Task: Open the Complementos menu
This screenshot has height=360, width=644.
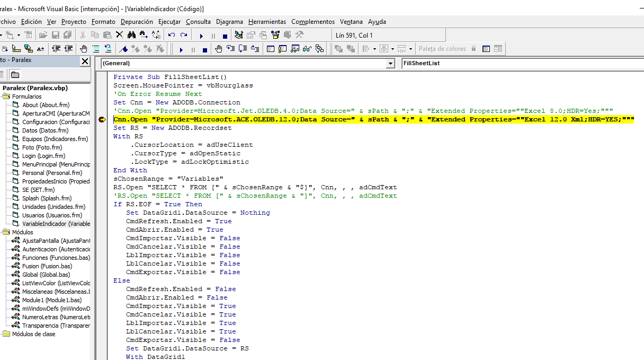Action: pyautogui.click(x=313, y=22)
